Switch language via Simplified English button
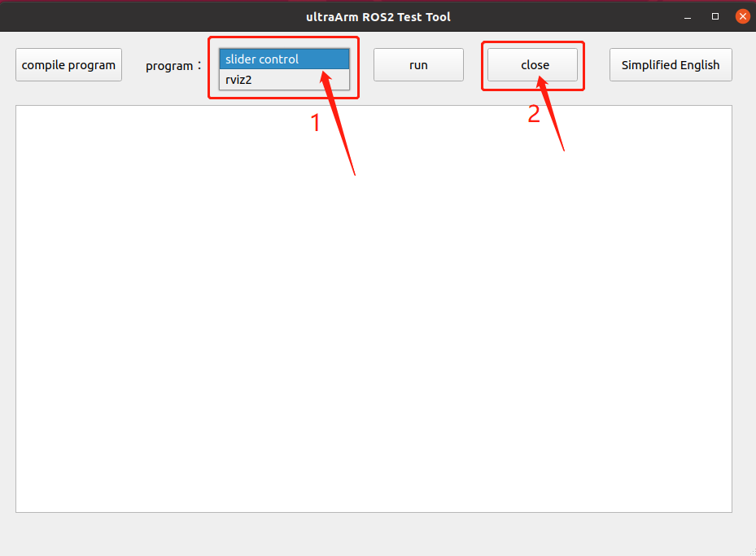Screen dimensions: 756x556 tap(671, 64)
